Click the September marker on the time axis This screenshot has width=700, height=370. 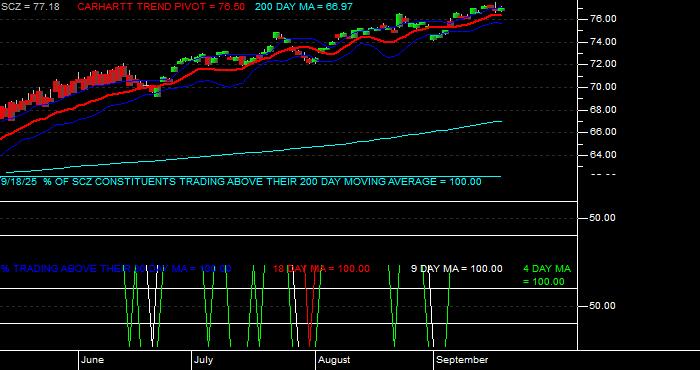(x=462, y=360)
